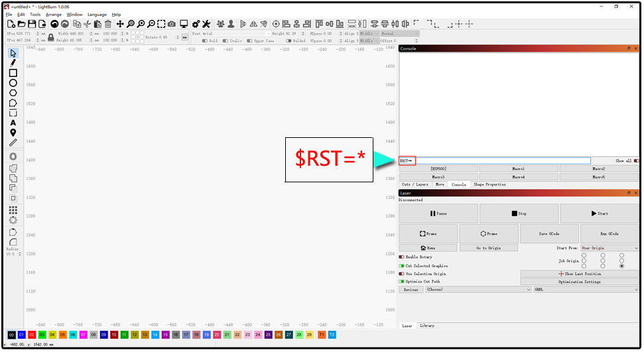
Task: Click the Redo arrow icon
Action: 64,25
